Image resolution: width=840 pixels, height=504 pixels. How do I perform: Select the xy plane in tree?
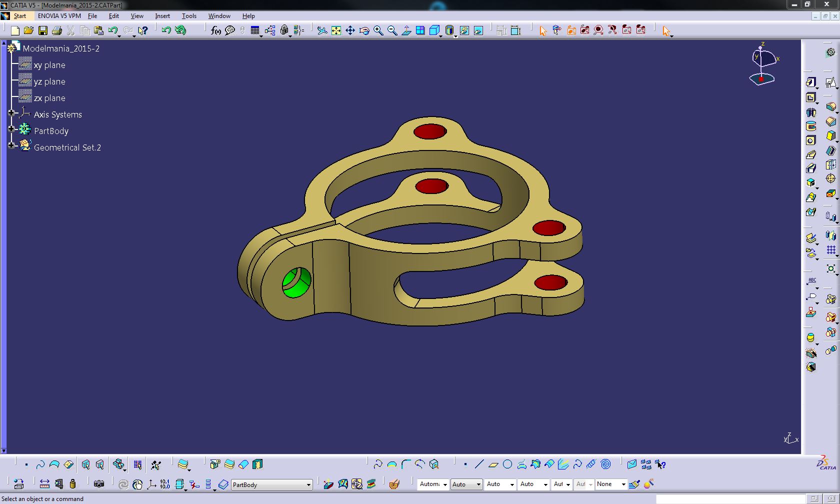pos(49,65)
